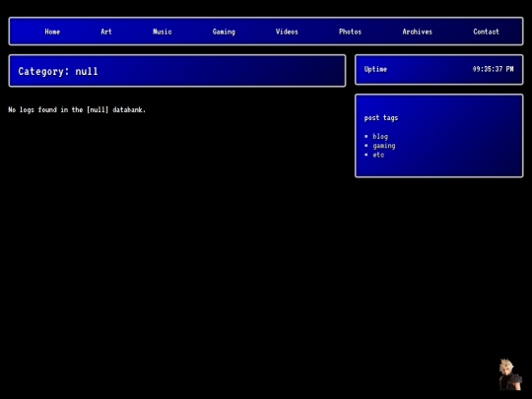Select the blog post tag
Image resolution: width=532 pixels, height=399 pixels.
click(380, 136)
